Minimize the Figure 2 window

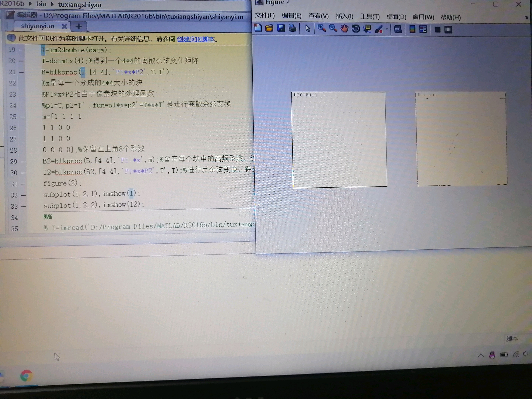[473, 4]
